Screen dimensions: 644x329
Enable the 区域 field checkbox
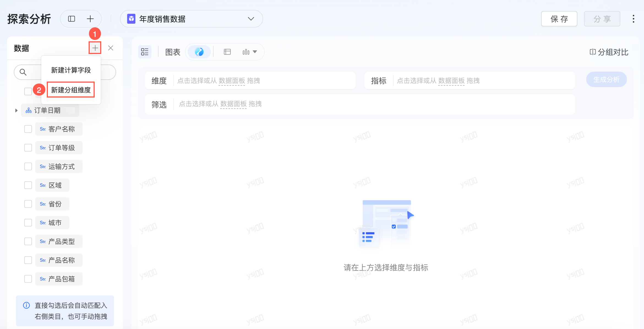click(28, 185)
